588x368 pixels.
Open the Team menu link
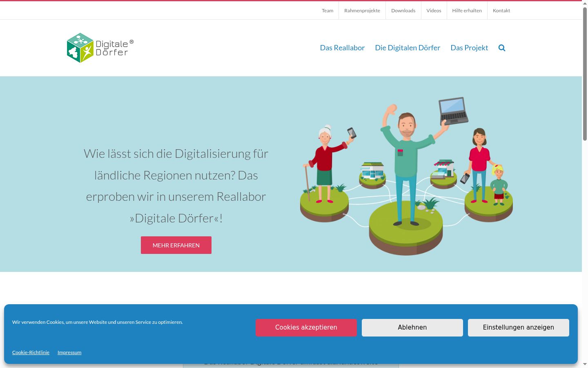pyautogui.click(x=327, y=11)
